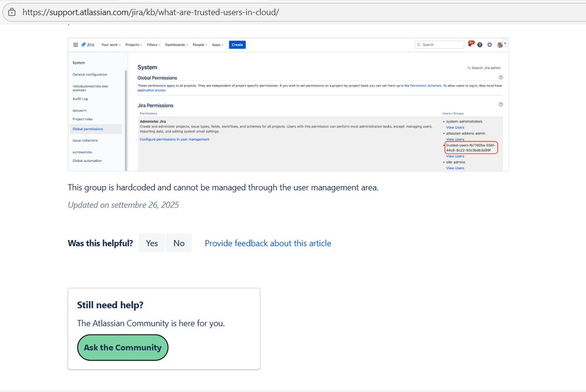Answer No to Was this helpful
Viewport: 586px width, 392px height.
coord(179,243)
